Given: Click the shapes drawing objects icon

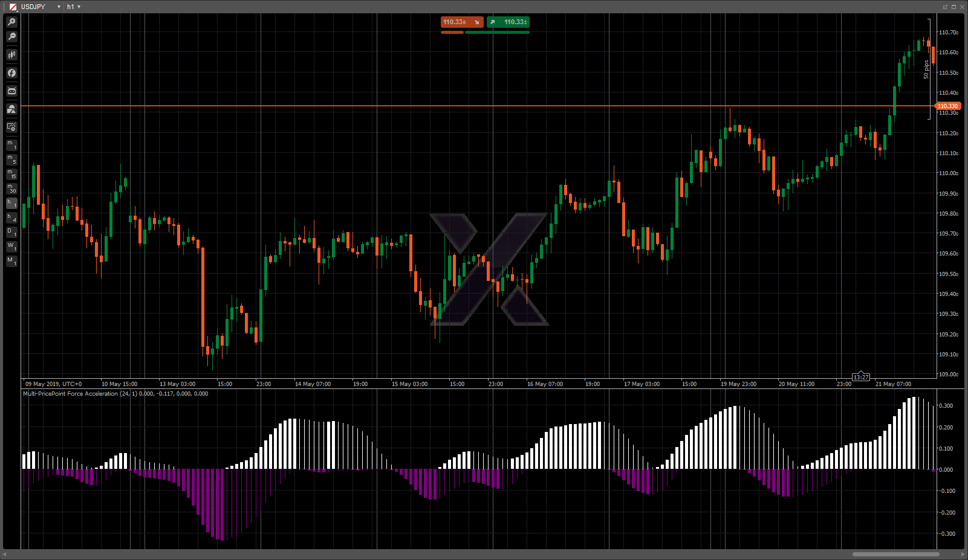Looking at the screenshot, I should click(11, 109).
